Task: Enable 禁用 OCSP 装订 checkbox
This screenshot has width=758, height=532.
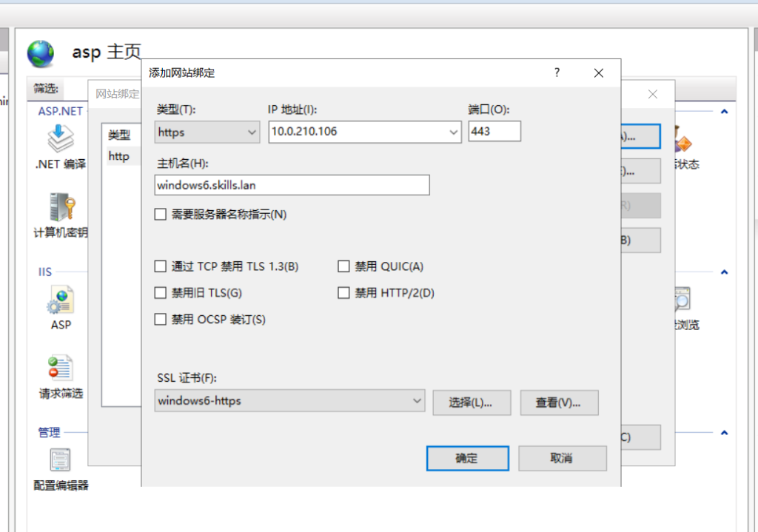Action: point(161,320)
